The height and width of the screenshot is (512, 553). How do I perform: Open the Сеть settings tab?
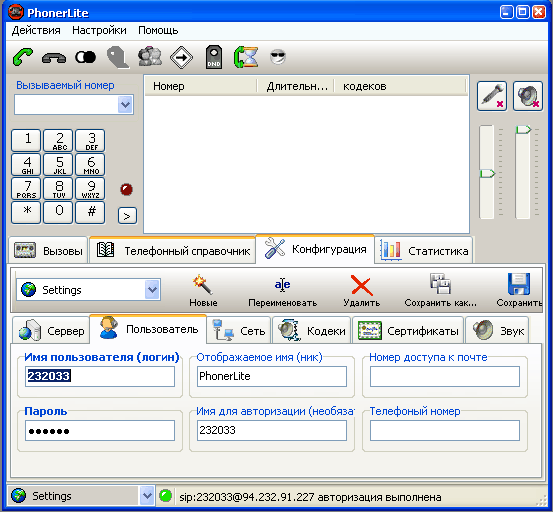[x=239, y=331]
